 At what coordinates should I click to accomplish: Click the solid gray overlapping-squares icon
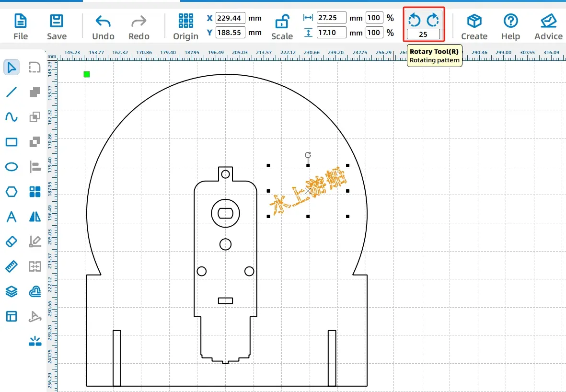(x=35, y=92)
